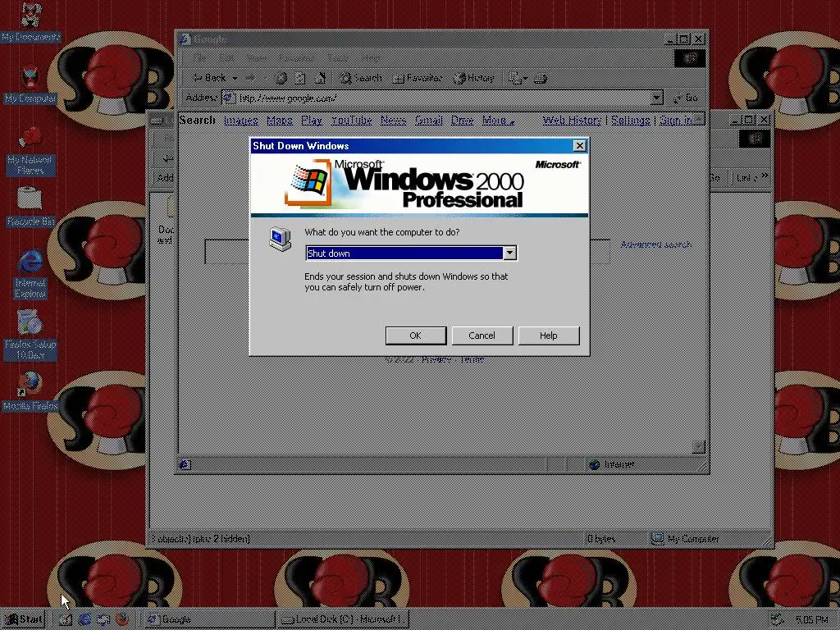Open Google's More dropdown link

point(498,121)
